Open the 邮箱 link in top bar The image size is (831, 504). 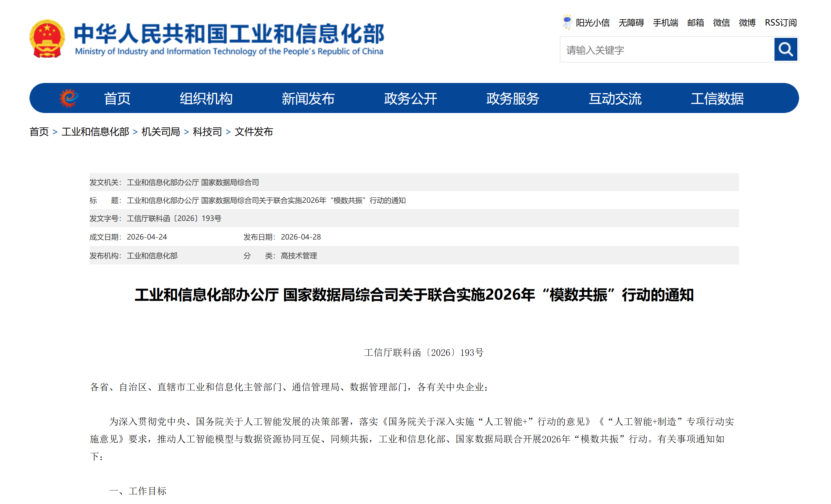pos(695,23)
